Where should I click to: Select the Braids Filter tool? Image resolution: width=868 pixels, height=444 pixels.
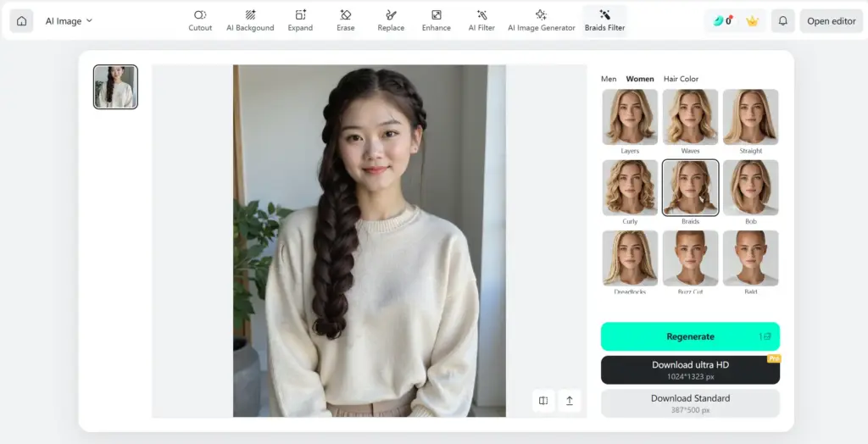(604, 21)
